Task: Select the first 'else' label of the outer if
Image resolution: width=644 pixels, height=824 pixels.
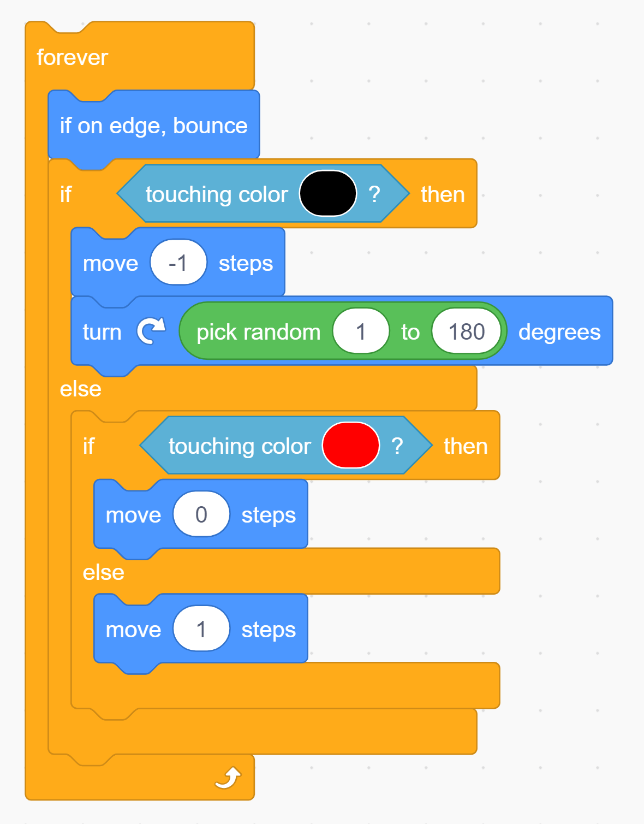Action: [x=81, y=389]
